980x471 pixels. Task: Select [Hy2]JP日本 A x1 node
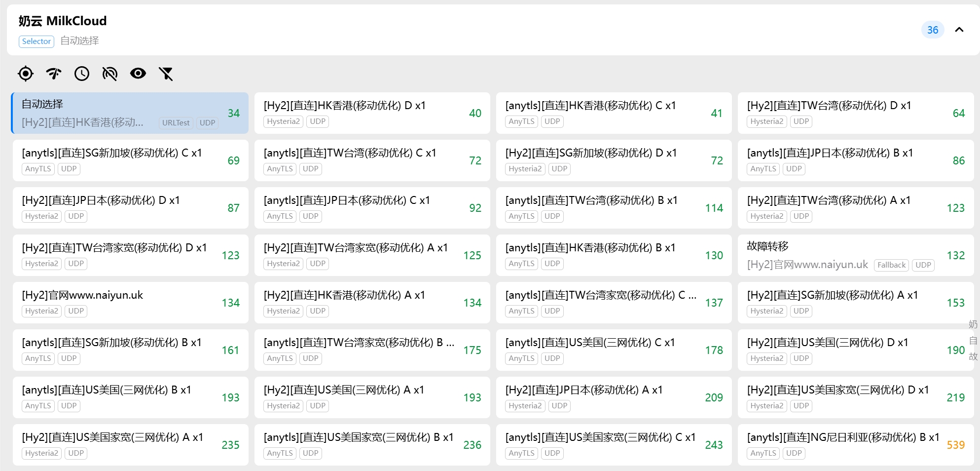[614, 397]
